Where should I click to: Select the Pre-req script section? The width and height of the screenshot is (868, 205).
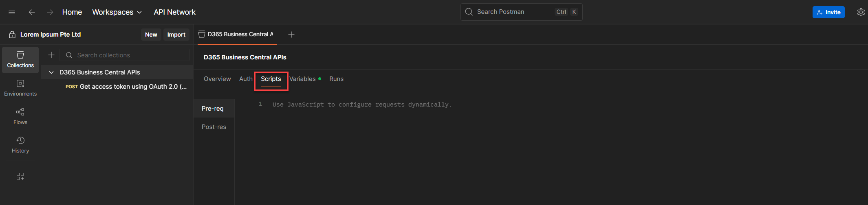coord(214,109)
